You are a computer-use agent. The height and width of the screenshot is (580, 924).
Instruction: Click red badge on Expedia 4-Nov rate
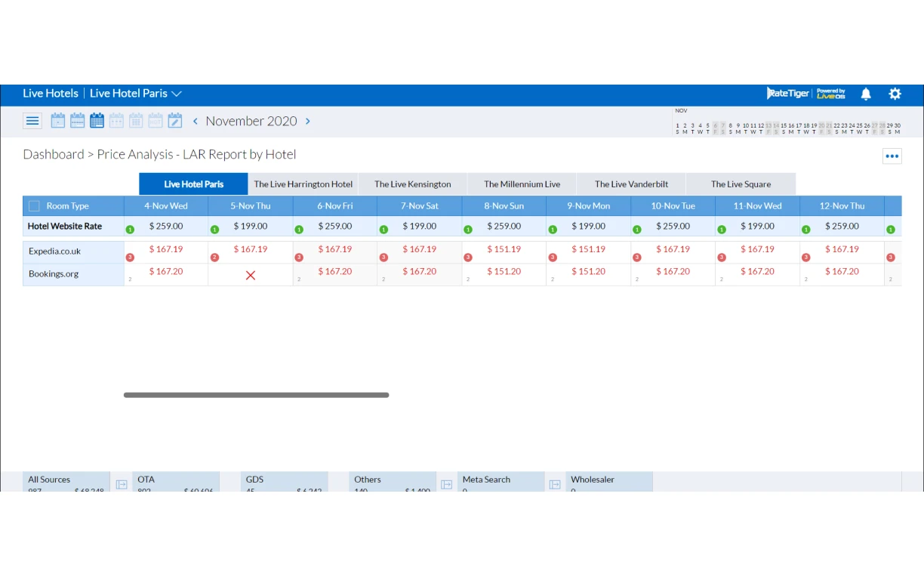130,258
